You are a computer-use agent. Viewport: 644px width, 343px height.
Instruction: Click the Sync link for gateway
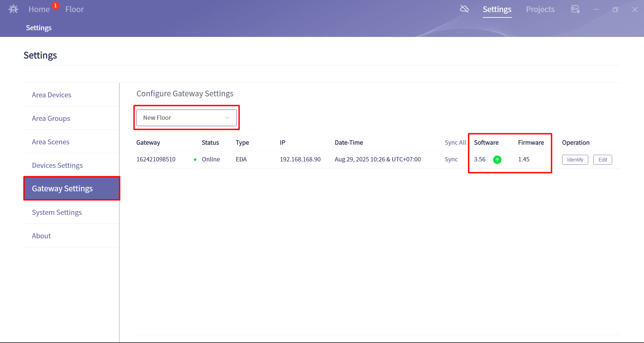click(451, 159)
